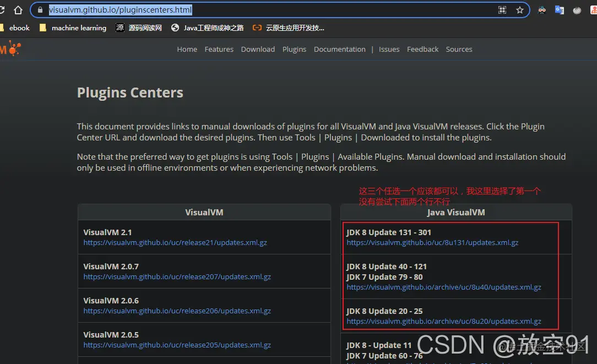Click the JDK 7 Update 79 - 80 title

coord(384,277)
